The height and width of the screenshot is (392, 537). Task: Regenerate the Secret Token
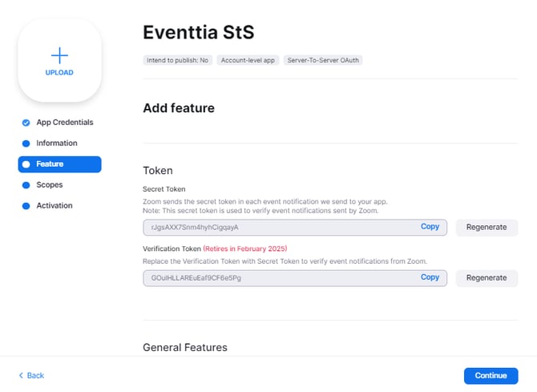pos(487,228)
